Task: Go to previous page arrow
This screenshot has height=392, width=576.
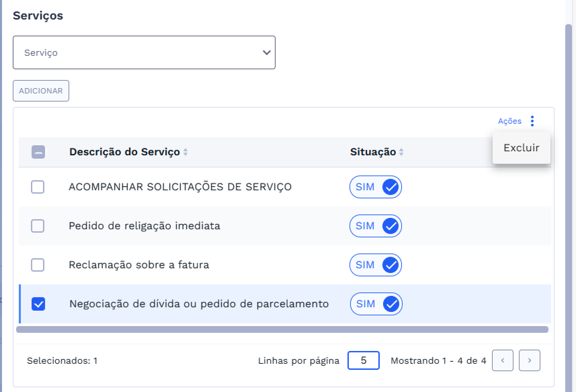Action: [x=502, y=360]
